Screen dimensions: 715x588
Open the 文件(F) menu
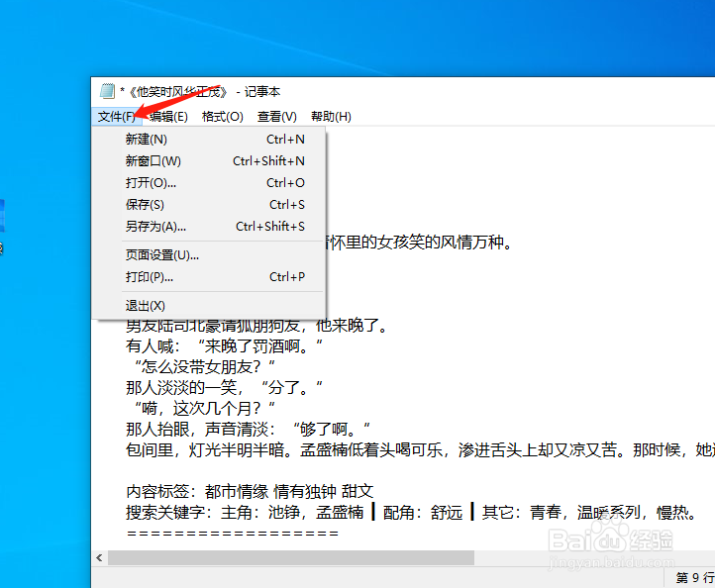coord(117,117)
